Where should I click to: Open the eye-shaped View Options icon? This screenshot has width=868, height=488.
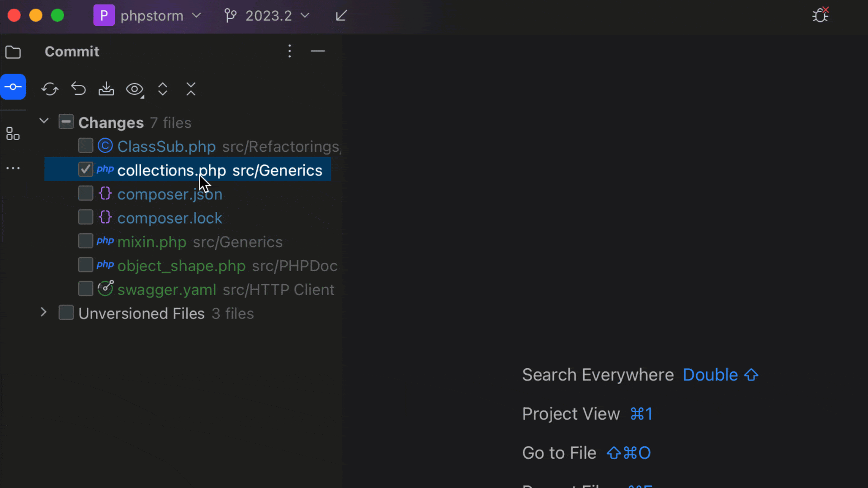pos(135,89)
